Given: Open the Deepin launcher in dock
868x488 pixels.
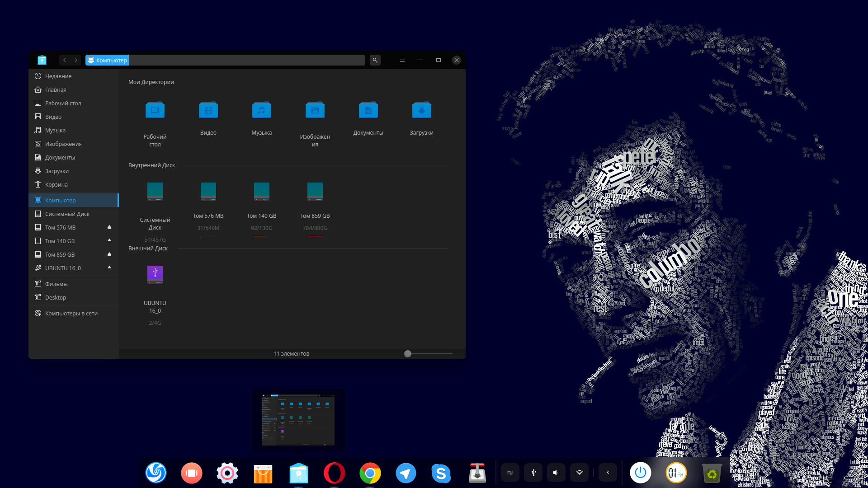Looking at the screenshot, I should pos(156,473).
